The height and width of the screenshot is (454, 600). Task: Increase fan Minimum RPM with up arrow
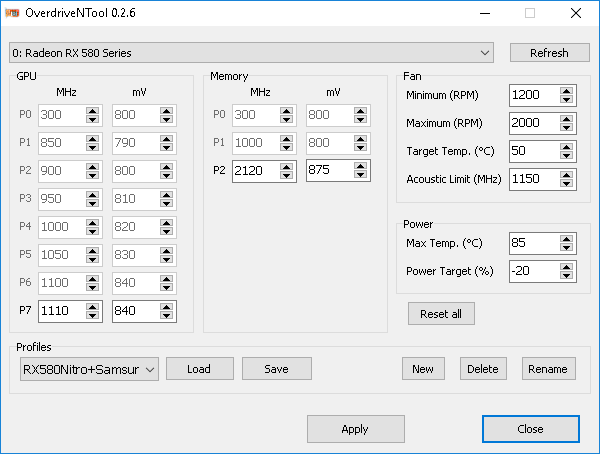(567, 91)
